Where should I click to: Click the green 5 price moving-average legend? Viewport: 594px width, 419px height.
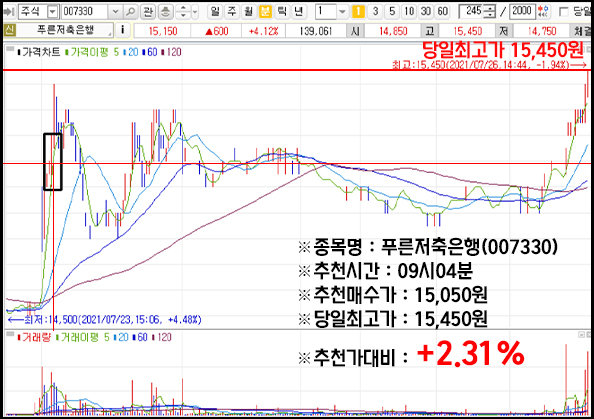tap(116, 52)
